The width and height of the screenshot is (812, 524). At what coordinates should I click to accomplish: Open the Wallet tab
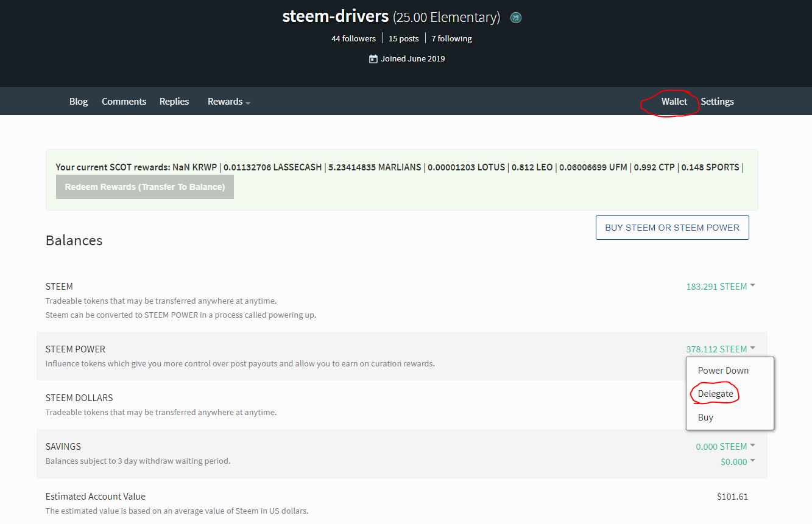[x=674, y=102]
